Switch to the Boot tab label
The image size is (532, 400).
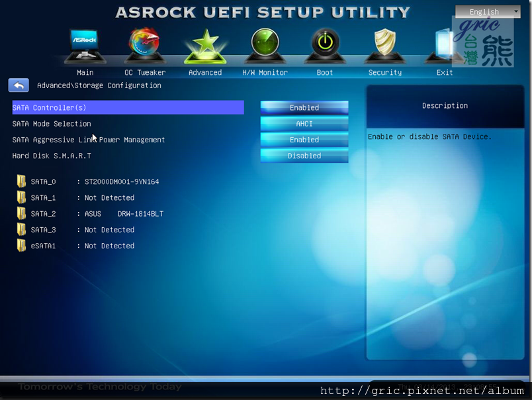pyautogui.click(x=325, y=72)
